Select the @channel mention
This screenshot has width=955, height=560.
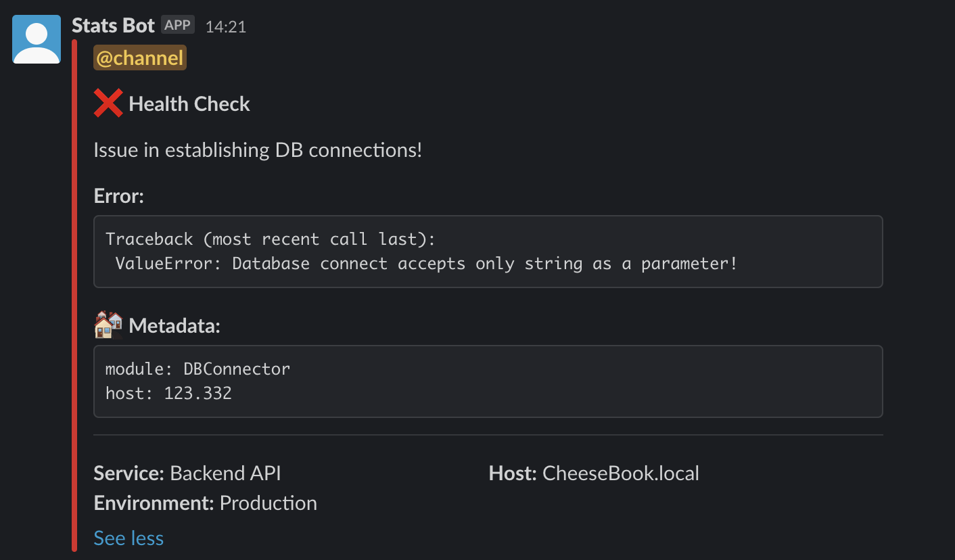(140, 59)
